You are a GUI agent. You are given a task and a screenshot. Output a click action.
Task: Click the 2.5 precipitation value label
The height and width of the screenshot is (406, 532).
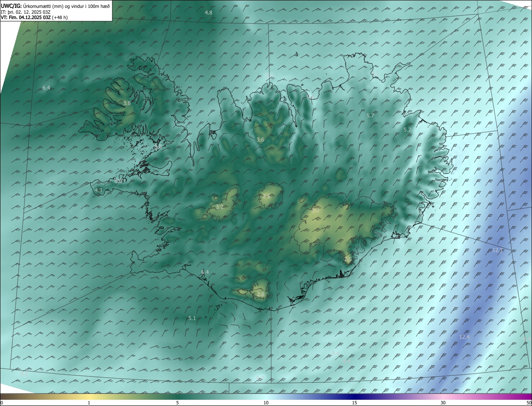pos(348,259)
